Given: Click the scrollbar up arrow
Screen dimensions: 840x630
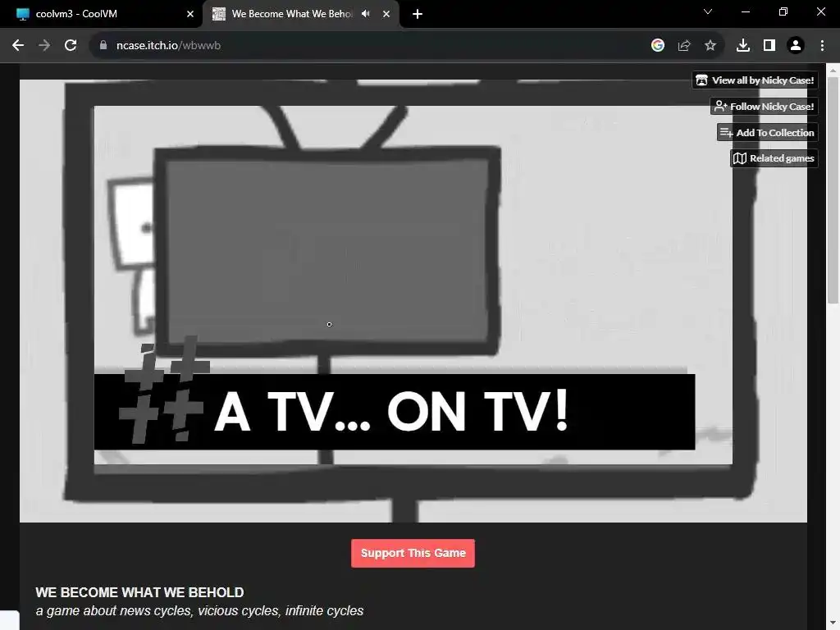Looking at the screenshot, I should pos(833,70).
